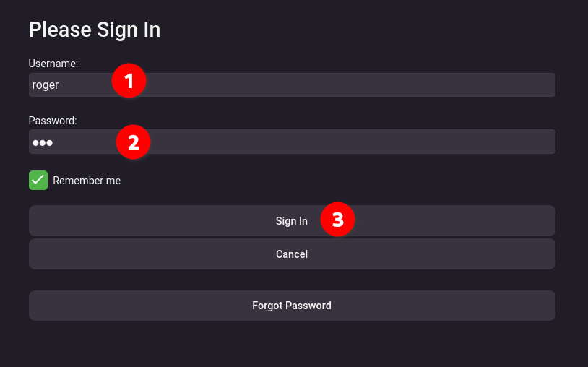Click the green checkmark icon
This screenshot has width=588, height=367.
[x=38, y=181]
